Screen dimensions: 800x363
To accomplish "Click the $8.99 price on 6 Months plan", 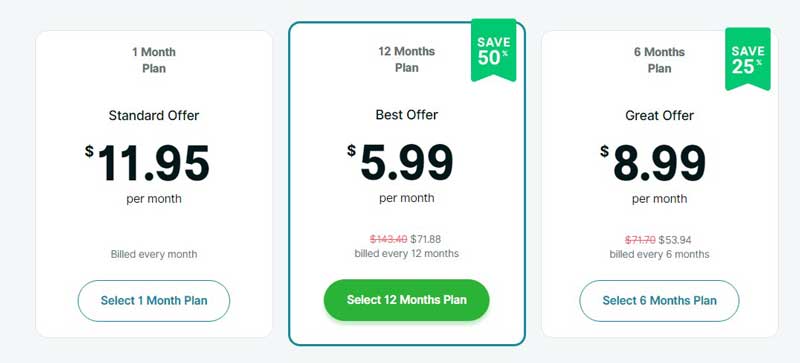I will [653, 163].
